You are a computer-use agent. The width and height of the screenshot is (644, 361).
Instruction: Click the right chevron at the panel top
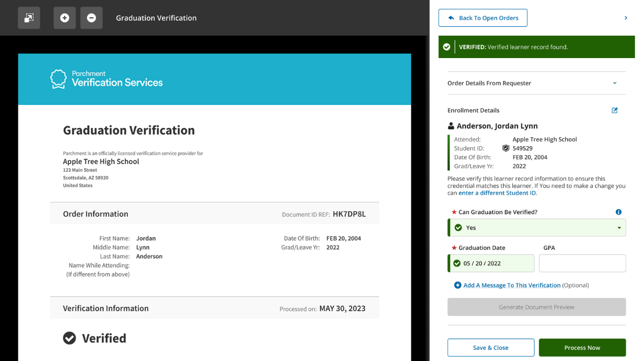626,18
